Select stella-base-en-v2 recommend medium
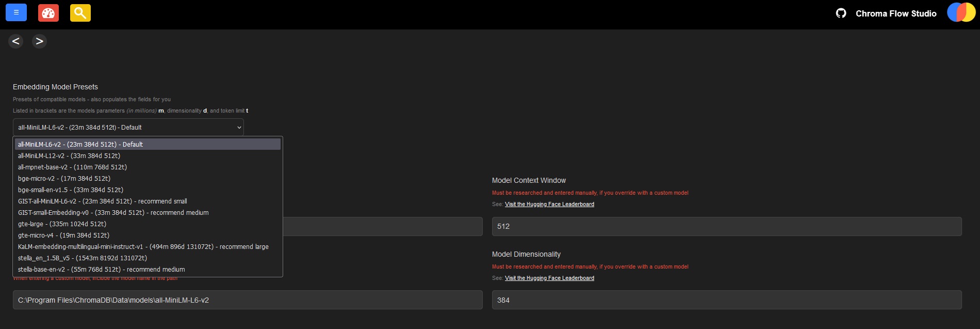980x329 pixels. coord(148,269)
